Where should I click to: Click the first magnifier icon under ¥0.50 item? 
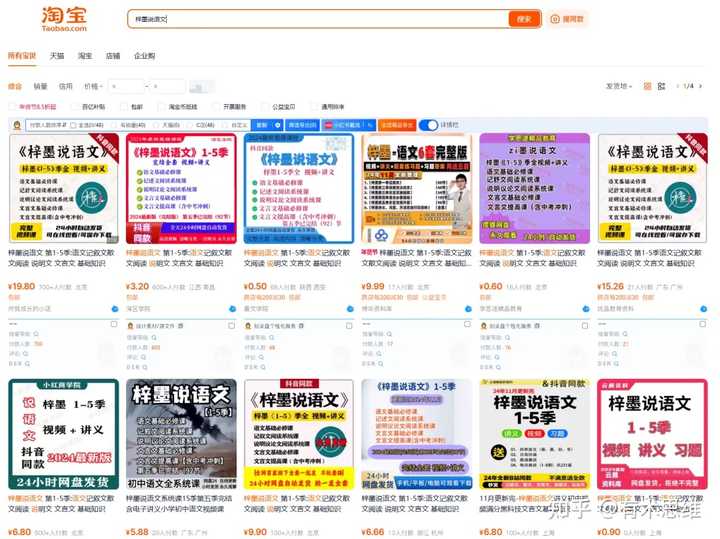(x=272, y=337)
